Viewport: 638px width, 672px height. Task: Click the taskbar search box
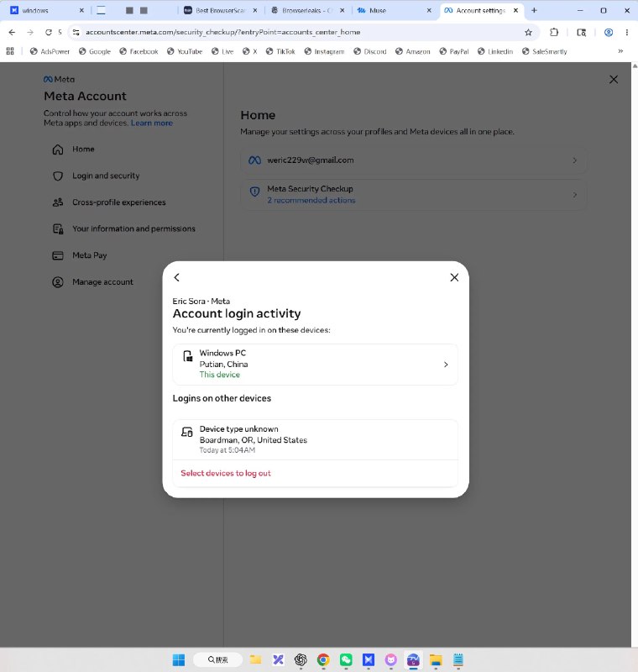tap(218, 659)
